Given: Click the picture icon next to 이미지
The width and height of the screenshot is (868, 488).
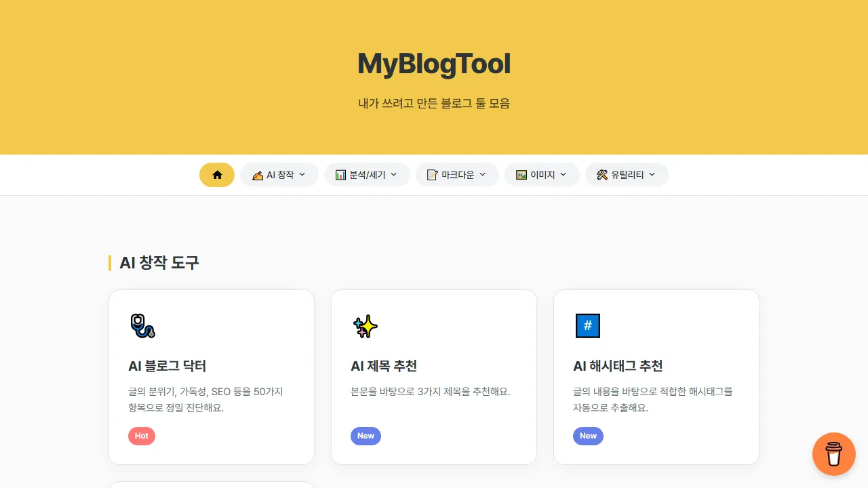Looking at the screenshot, I should [x=521, y=174].
